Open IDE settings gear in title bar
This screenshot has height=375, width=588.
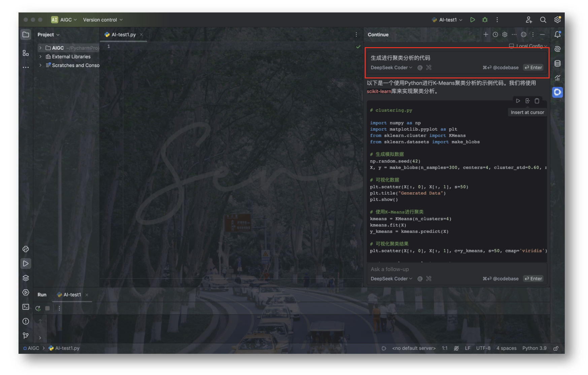click(557, 20)
